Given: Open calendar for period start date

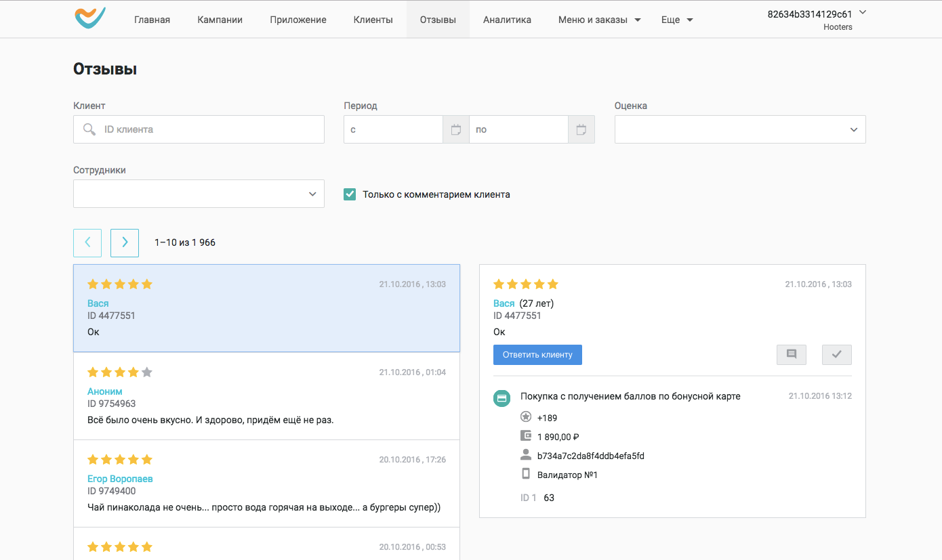Looking at the screenshot, I should (x=456, y=129).
